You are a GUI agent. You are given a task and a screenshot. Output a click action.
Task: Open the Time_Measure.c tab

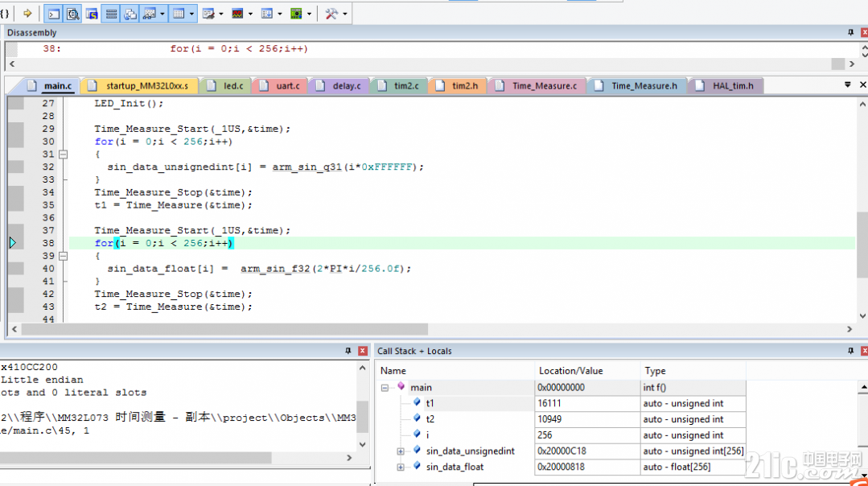point(537,86)
